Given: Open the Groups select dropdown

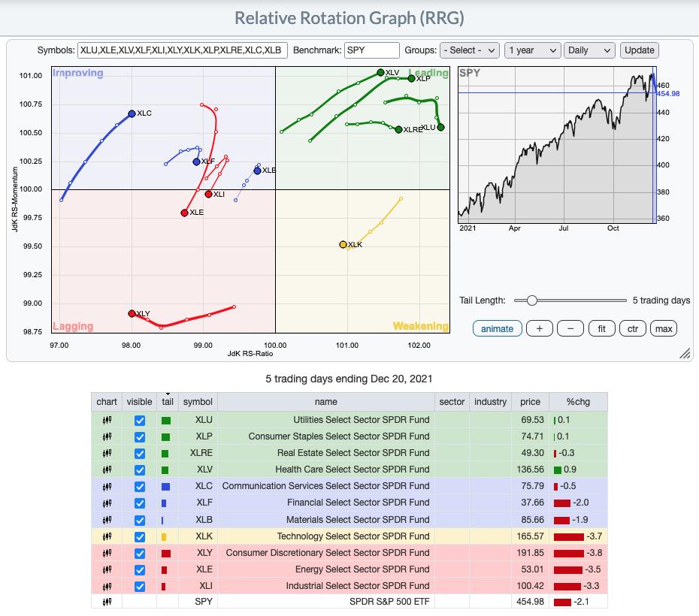Looking at the screenshot, I should pos(470,50).
